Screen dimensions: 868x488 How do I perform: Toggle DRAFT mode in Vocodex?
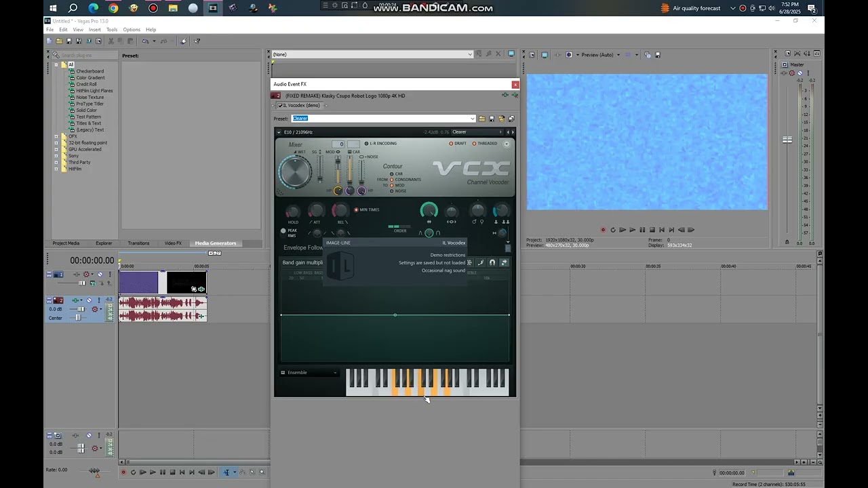[451, 144]
